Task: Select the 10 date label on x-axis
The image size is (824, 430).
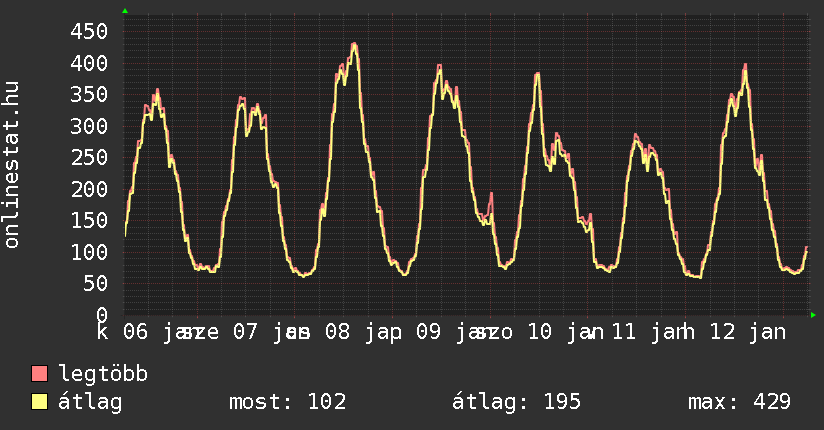Action: coord(539,331)
